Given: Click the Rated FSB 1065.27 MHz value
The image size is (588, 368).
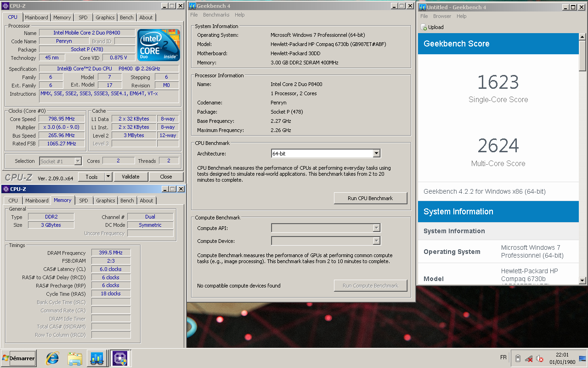Looking at the screenshot, I should tap(62, 144).
